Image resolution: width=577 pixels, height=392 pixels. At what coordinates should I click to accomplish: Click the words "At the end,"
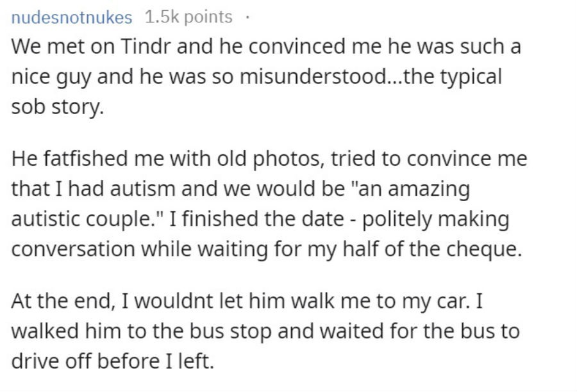pos(61,301)
